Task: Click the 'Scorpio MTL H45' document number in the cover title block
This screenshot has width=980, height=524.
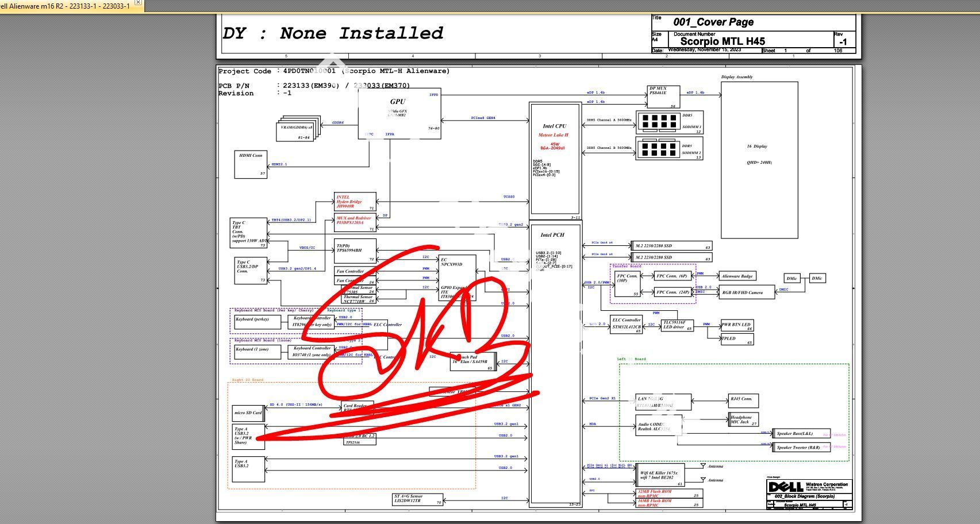Action: point(722,41)
